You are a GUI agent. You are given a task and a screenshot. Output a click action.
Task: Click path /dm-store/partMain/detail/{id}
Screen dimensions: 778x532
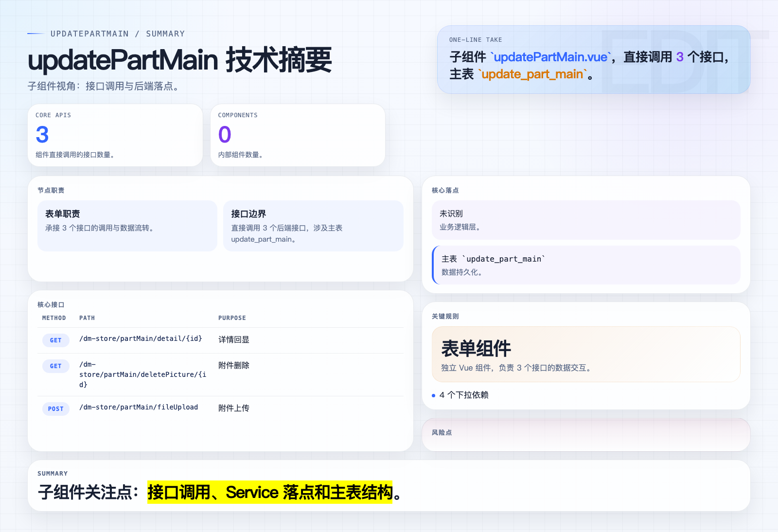(x=141, y=338)
